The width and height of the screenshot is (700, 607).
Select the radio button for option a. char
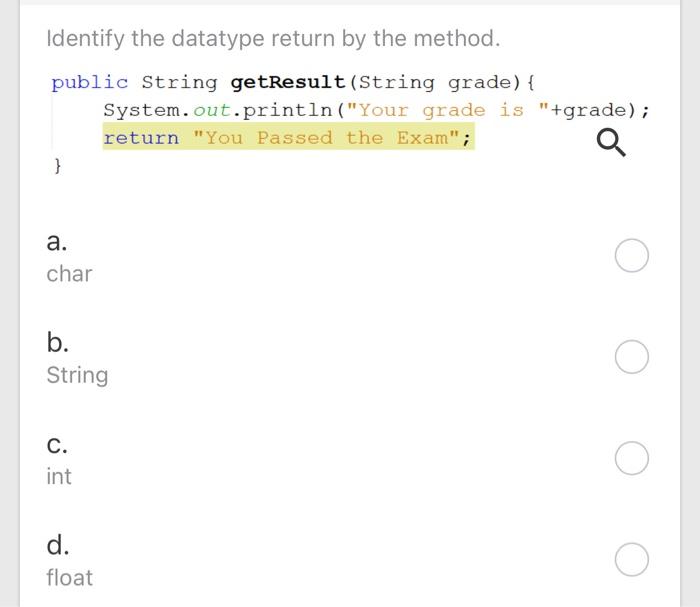(x=632, y=255)
